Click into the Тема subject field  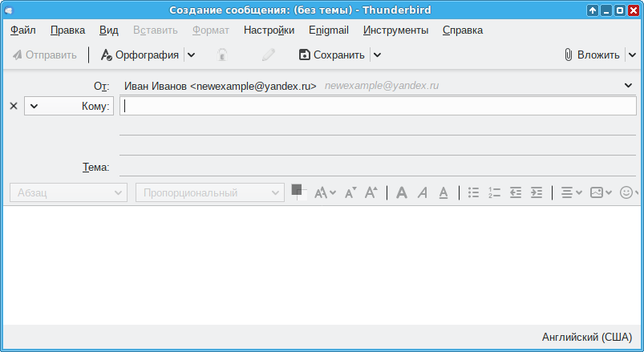(x=378, y=167)
